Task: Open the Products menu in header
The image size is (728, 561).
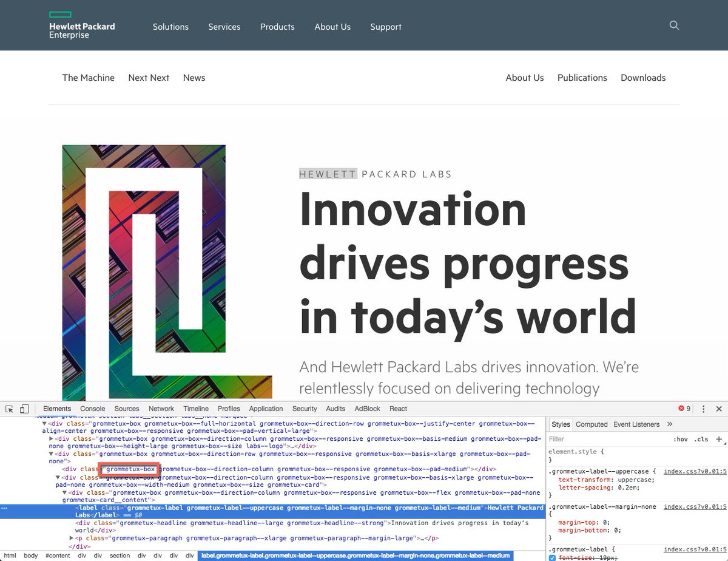Action: (x=277, y=27)
